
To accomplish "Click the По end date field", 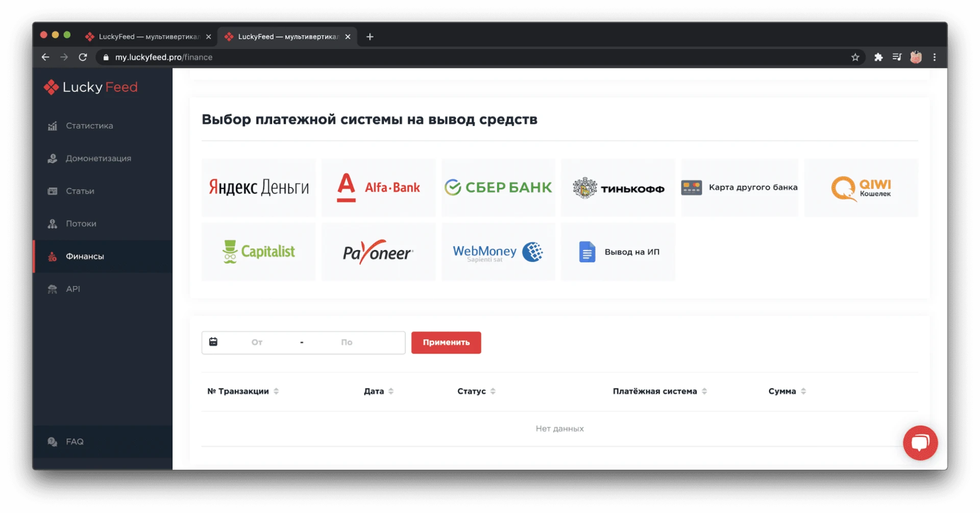I will coord(347,343).
